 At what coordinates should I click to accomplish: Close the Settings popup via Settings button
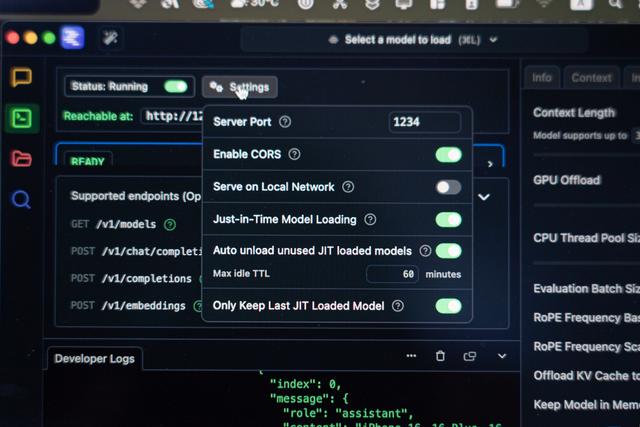pyautogui.click(x=240, y=87)
